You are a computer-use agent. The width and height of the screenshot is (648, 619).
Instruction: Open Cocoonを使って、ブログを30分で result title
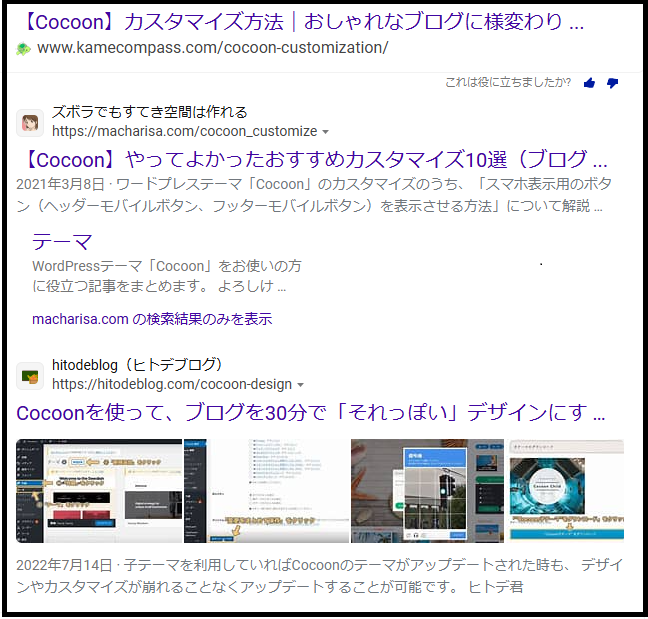coord(311,412)
